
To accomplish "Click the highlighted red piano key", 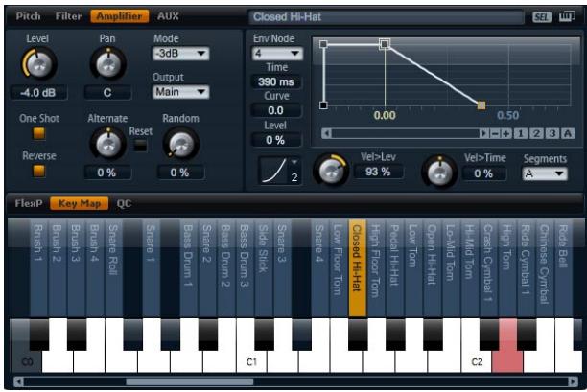I will [507, 359].
